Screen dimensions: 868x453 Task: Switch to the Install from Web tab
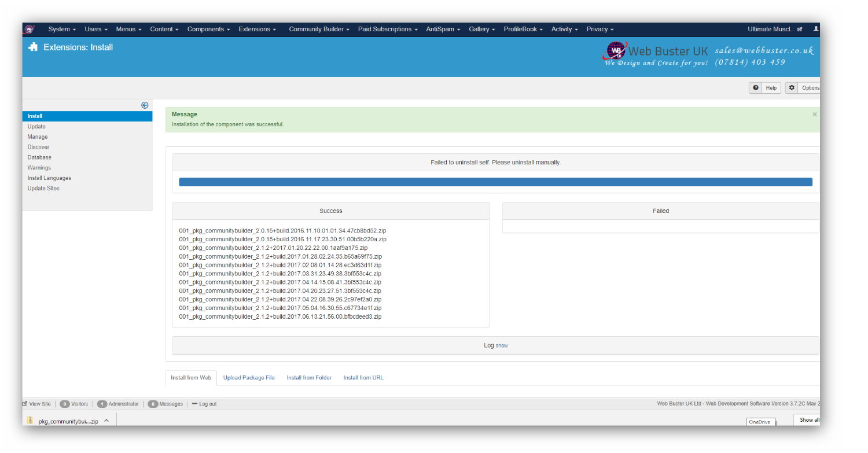point(191,378)
